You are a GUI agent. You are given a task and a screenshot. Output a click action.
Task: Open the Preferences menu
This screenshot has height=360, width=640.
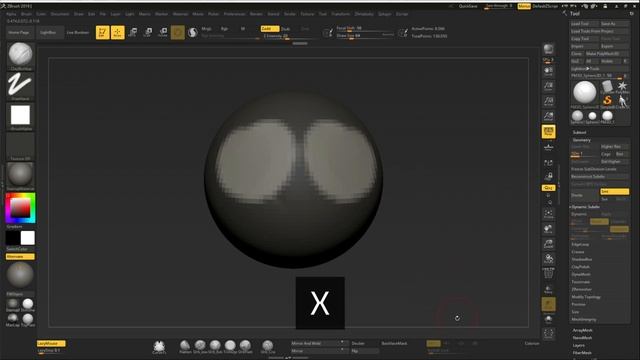coord(234,14)
